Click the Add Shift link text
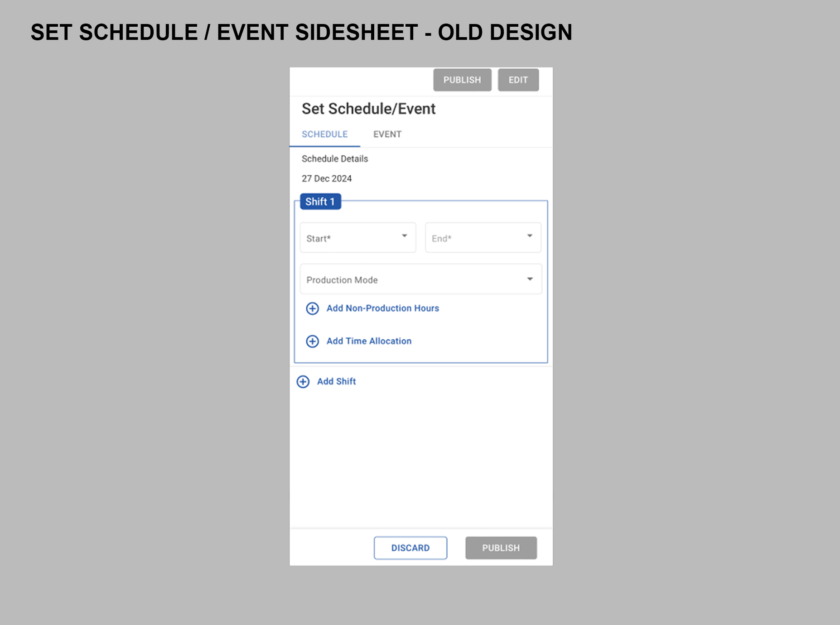The height and width of the screenshot is (625, 840). click(x=336, y=382)
